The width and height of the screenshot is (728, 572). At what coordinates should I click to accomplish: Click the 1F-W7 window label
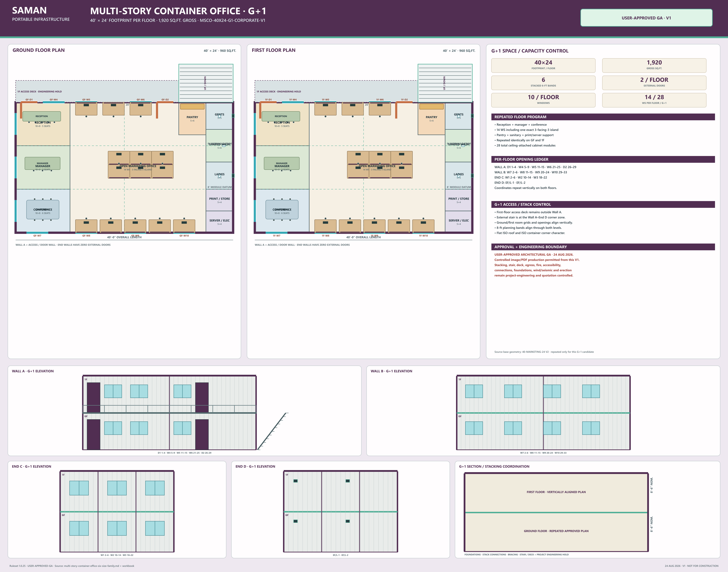(276, 236)
